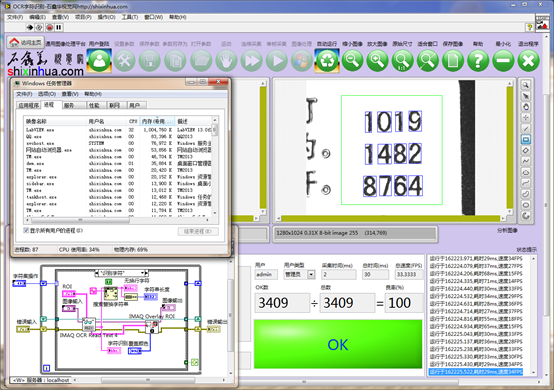
Task: Click the 打开参数 folder icon
Action: tap(201, 61)
